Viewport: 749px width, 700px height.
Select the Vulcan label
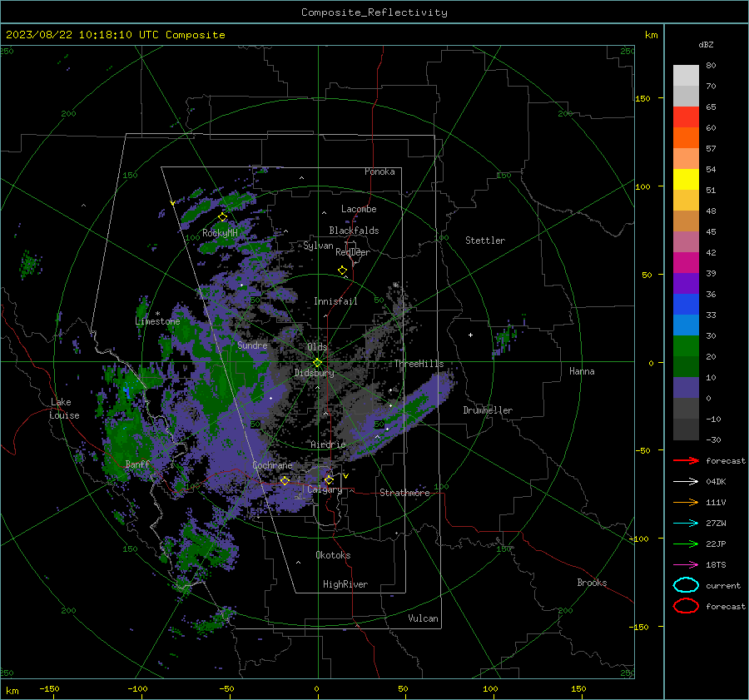click(424, 618)
